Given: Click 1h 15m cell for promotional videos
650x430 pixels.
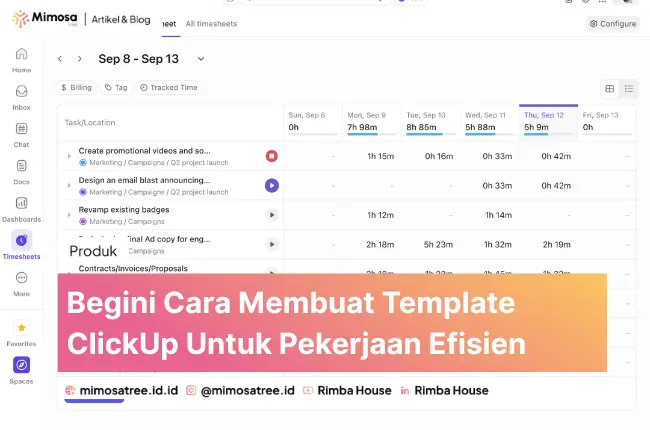Looking at the screenshot, I should (x=381, y=156).
